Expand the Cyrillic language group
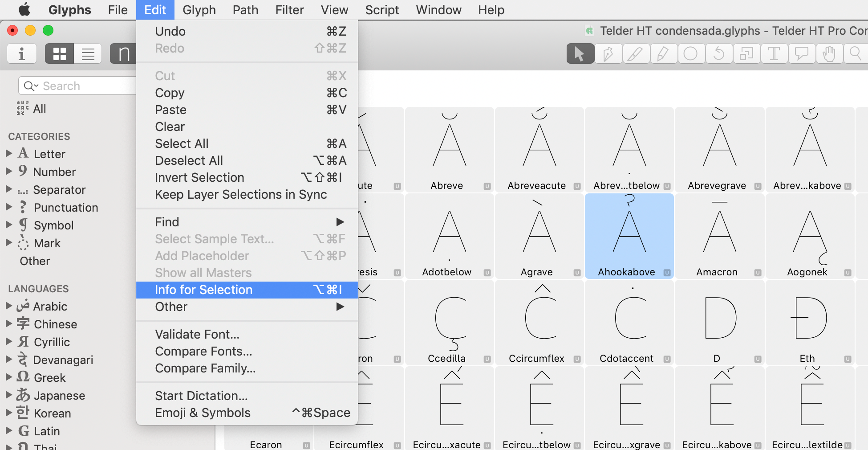The width and height of the screenshot is (868, 450). 8,342
